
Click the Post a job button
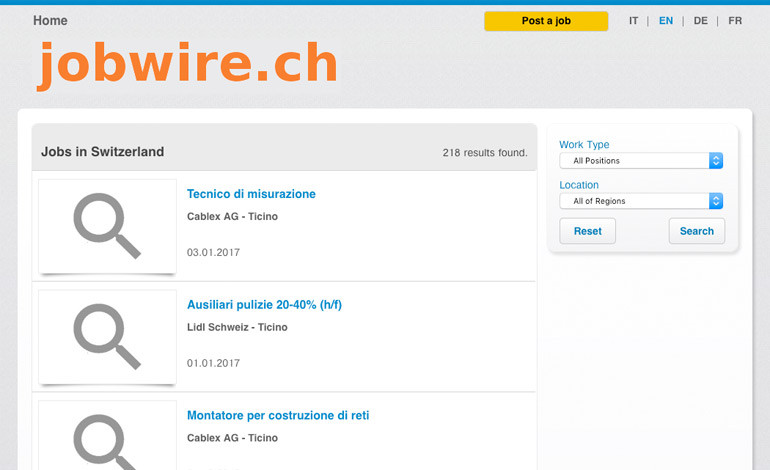coord(546,21)
